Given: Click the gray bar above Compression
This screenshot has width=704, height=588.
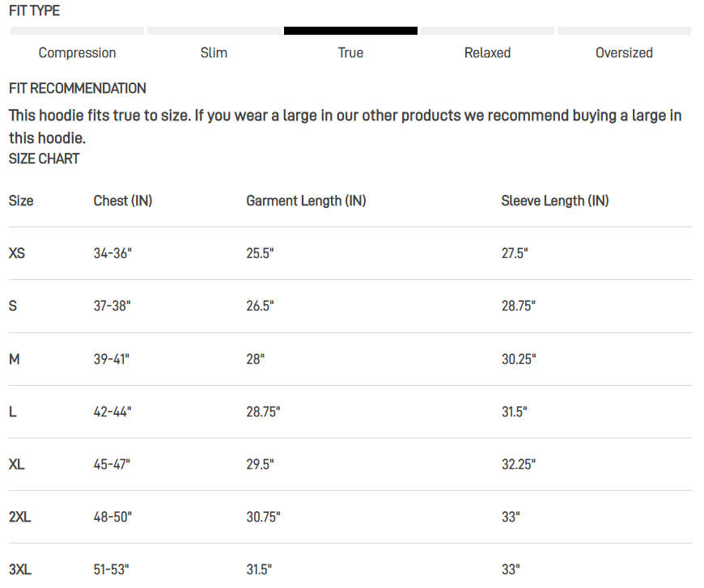Looking at the screenshot, I should click(x=77, y=31).
